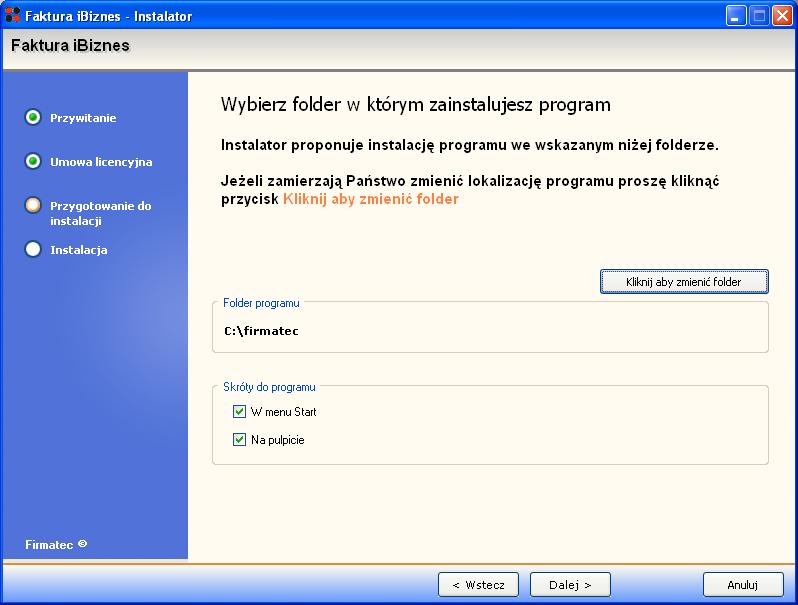The width and height of the screenshot is (798, 605).
Task: Continue with the Dalej button
Action: tap(570, 585)
